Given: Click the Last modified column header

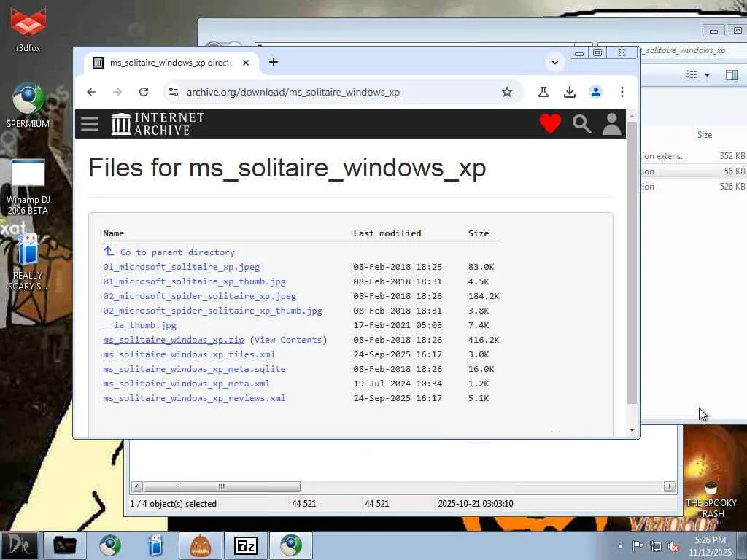Looking at the screenshot, I should click(x=387, y=233).
